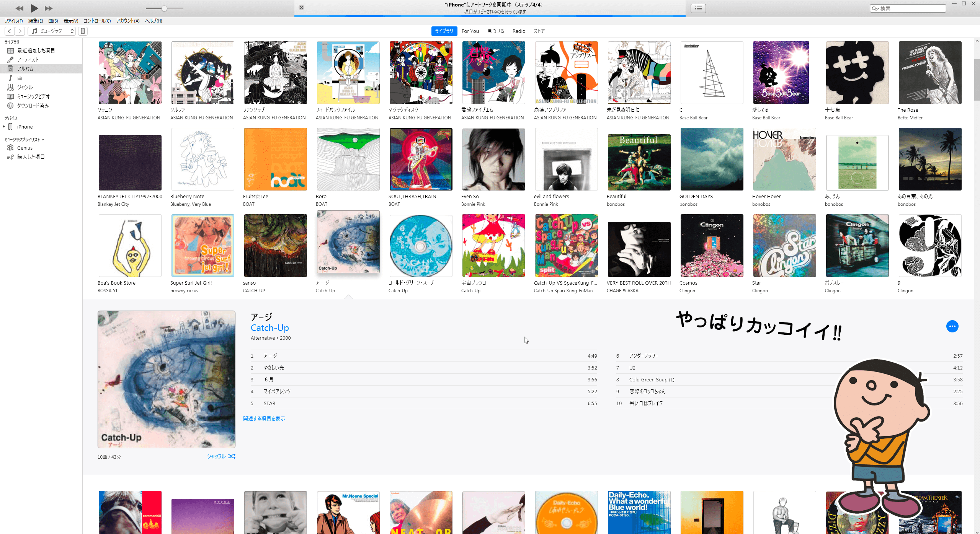The image size is (980, 534).
Task: Open the ミュージック media type dropdown
Action: point(52,31)
